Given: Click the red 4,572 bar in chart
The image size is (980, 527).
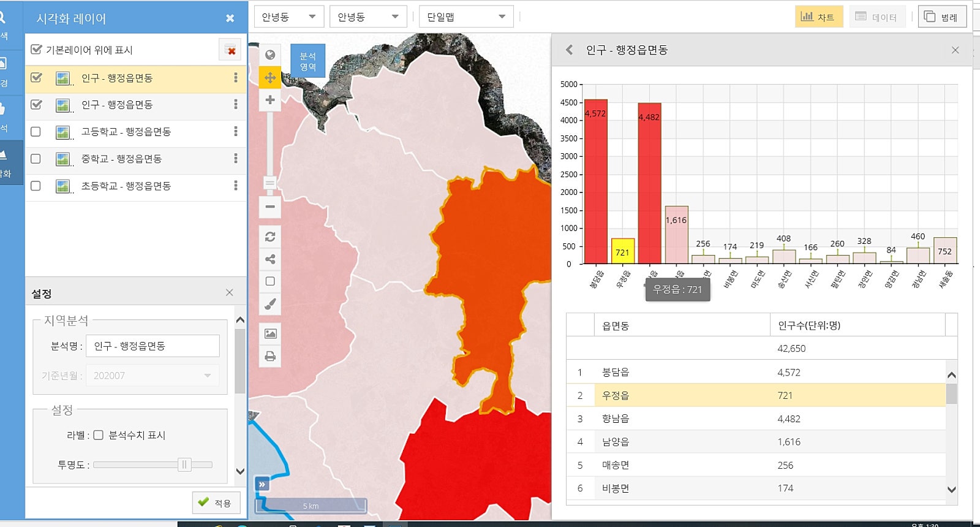Looking at the screenshot, I should [596, 181].
